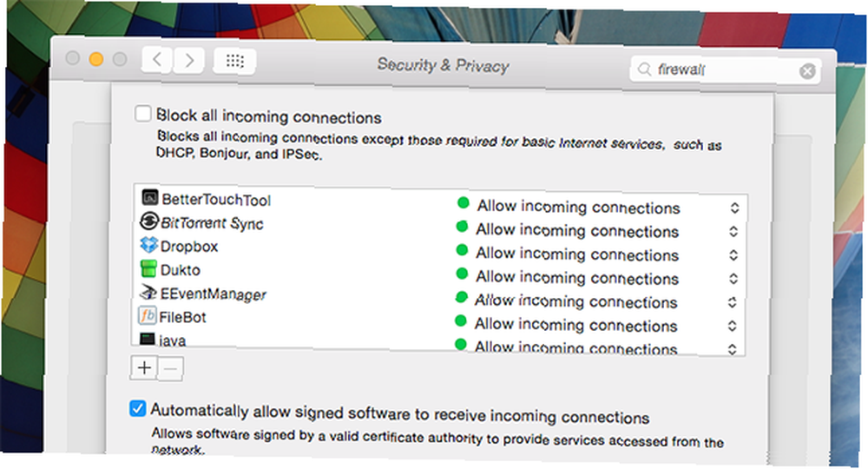Open Dropbox connection dropdown
The width and height of the screenshot is (868, 469).
pyautogui.click(x=733, y=254)
